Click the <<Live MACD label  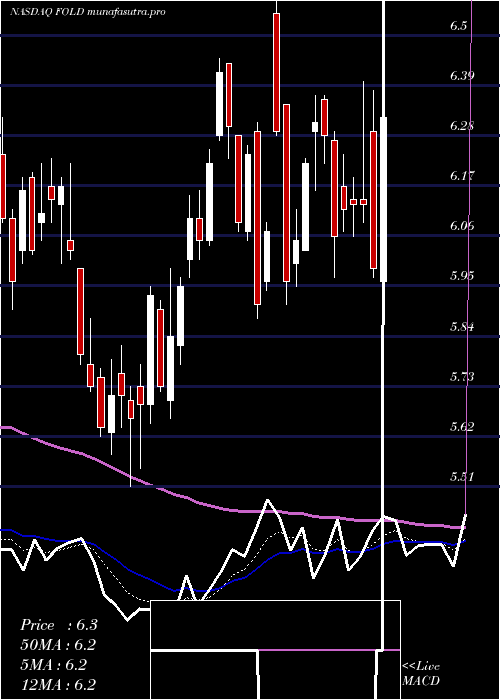pyautogui.click(x=421, y=673)
